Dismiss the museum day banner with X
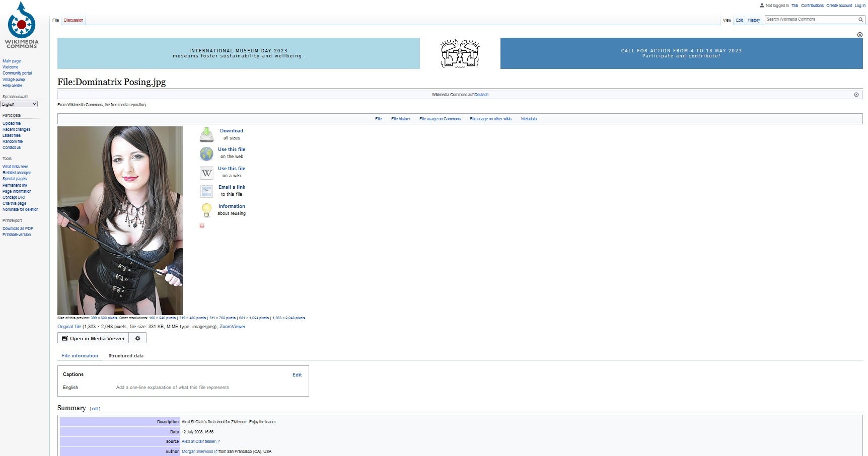This screenshot has height=456, width=868. coord(860,35)
